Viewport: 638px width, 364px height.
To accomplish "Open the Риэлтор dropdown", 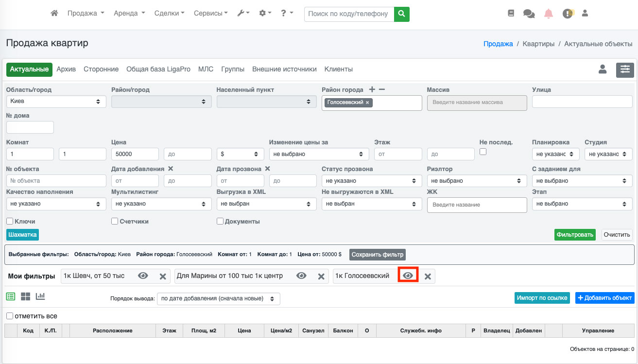I will [477, 181].
